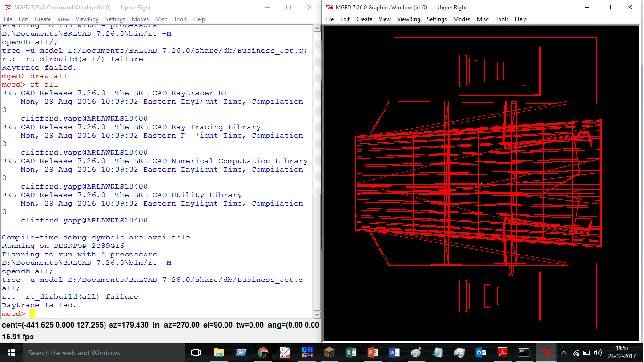Open Settings menu in Command Window

(x=115, y=19)
